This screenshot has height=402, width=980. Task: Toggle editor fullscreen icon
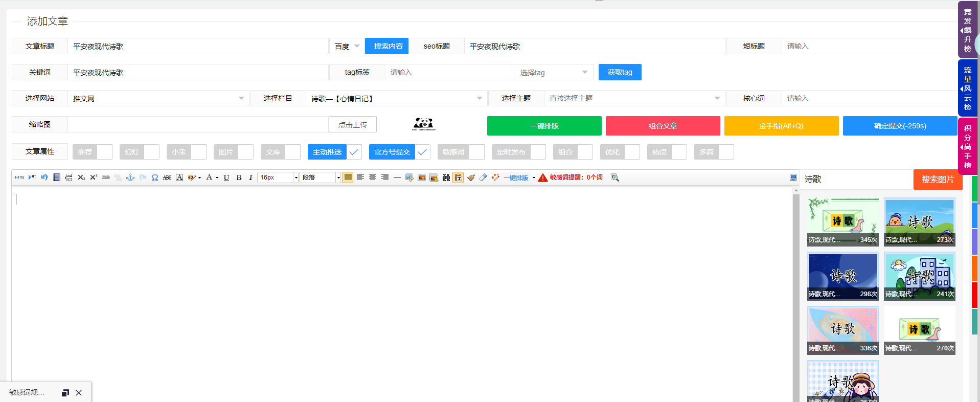793,177
